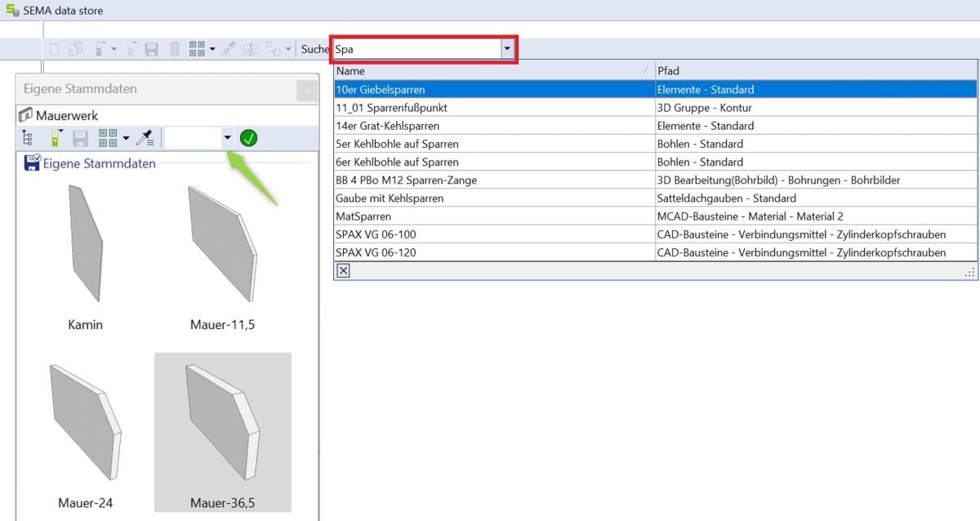The image size is (980, 521).
Task: Click the save icon in Mauerwerk toolbar
Action: 80,138
